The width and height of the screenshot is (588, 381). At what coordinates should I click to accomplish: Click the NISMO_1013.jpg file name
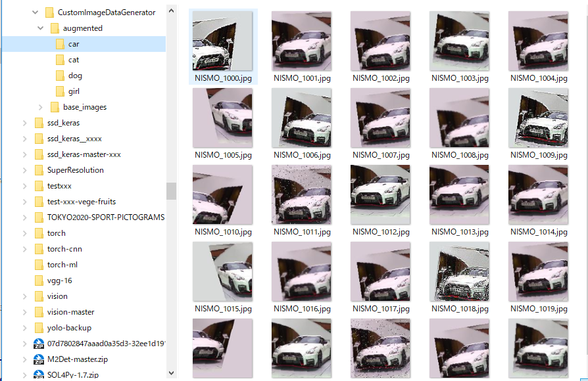tap(460, 232)
